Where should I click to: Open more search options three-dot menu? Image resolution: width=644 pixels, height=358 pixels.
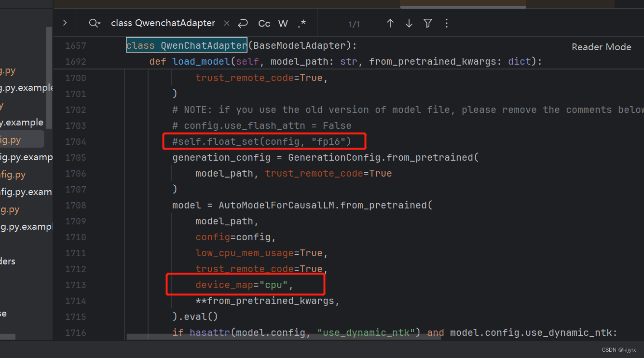pyautogui.click(x=446, y=23)
